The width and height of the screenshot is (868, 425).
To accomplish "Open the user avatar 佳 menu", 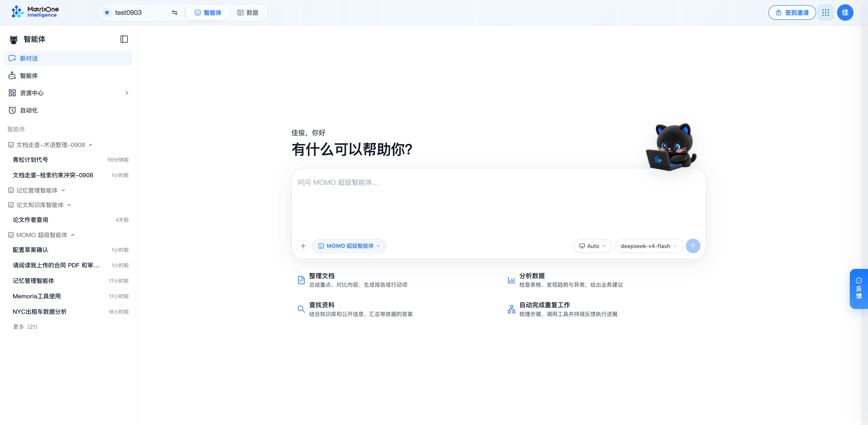I will click(845, 13).
